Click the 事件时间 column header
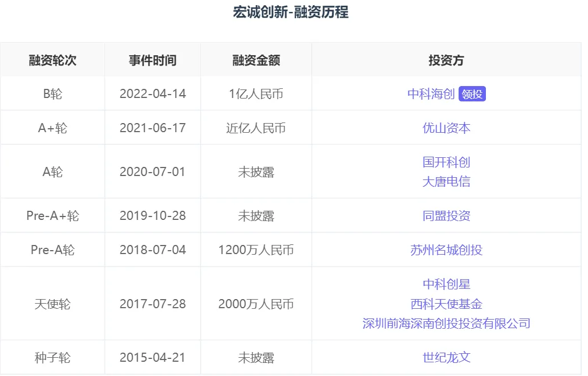 [x=152, y=59]
